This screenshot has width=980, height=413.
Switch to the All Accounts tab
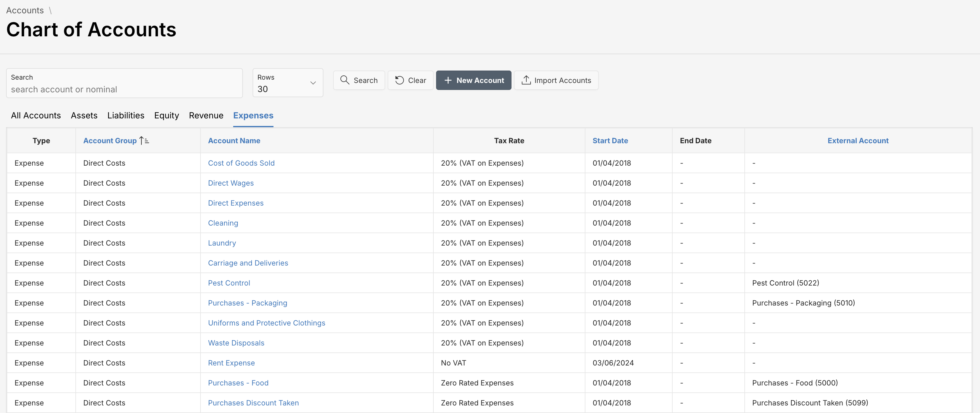[36, 116]
